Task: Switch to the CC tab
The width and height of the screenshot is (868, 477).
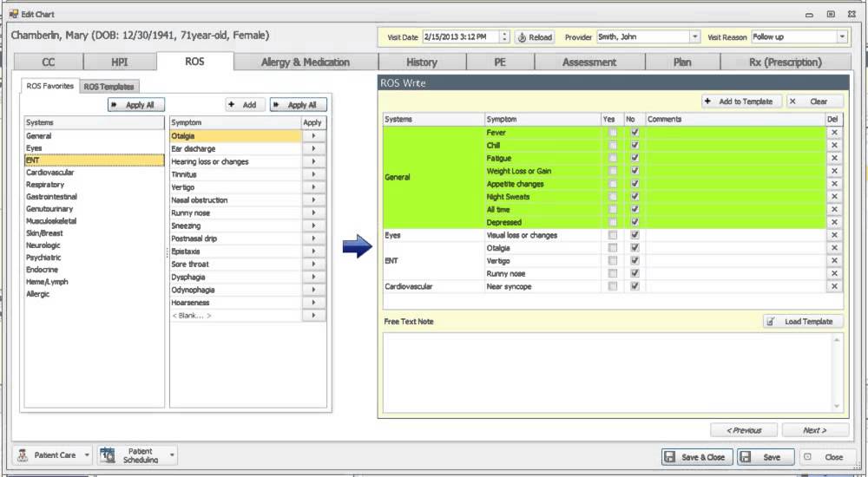Action: [49, 62]
